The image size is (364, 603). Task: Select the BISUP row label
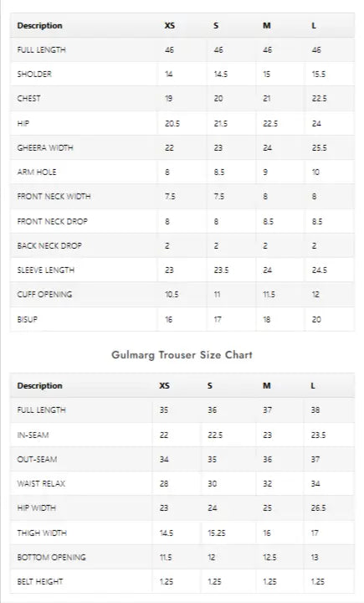[x=28, y=319]
